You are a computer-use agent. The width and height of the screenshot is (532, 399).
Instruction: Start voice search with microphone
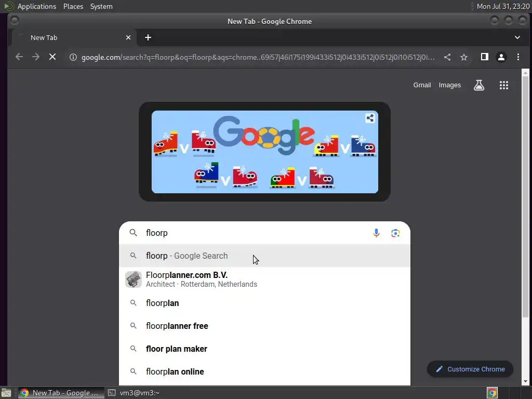(376, 233)
